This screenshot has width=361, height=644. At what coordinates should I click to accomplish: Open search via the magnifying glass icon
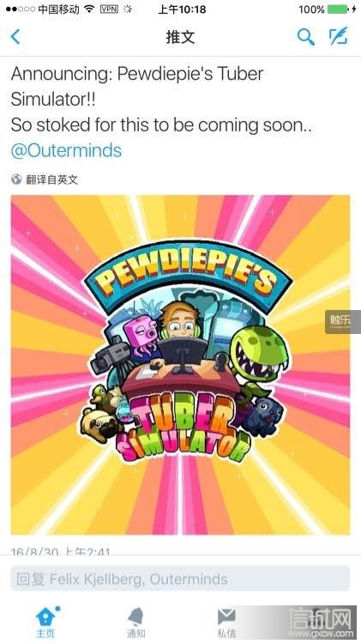click(x=305, y=37)
